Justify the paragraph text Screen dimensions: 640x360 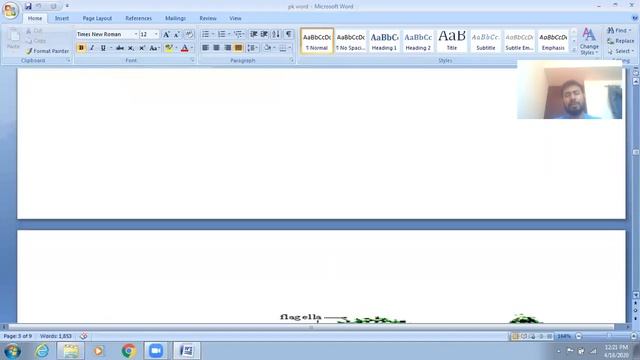pos(238,48)
